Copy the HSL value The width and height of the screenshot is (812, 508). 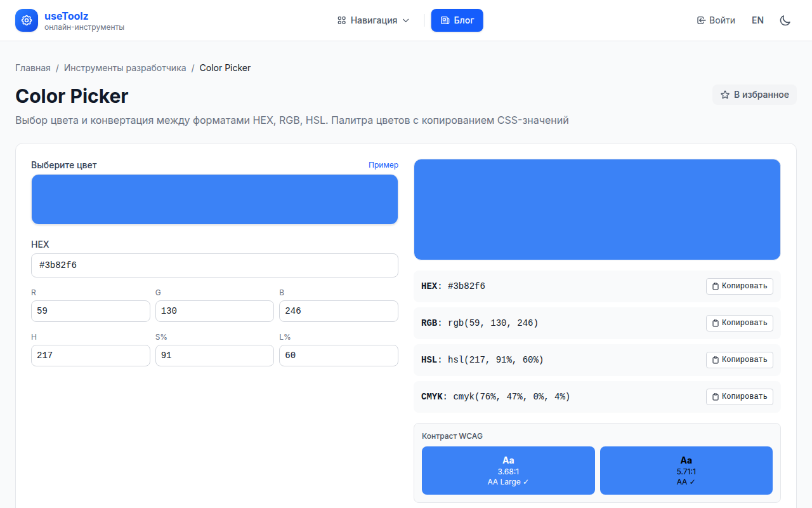[x=740, y=360]
